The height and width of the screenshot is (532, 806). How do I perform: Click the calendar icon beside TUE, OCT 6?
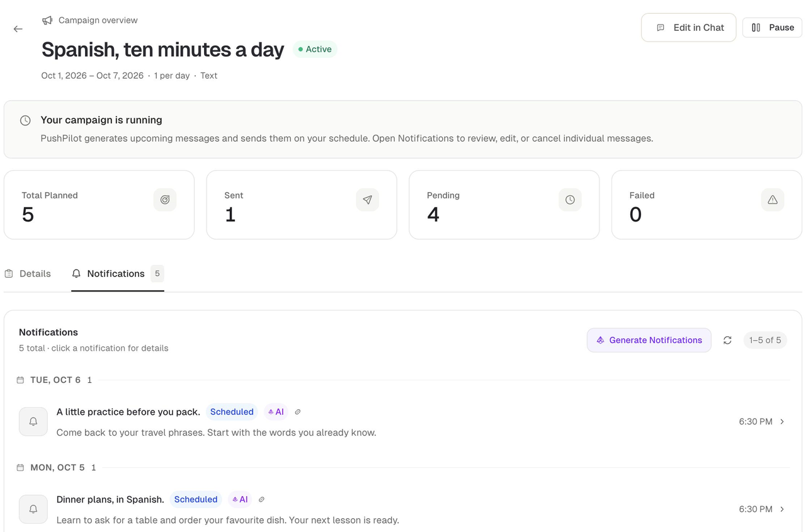20,380
